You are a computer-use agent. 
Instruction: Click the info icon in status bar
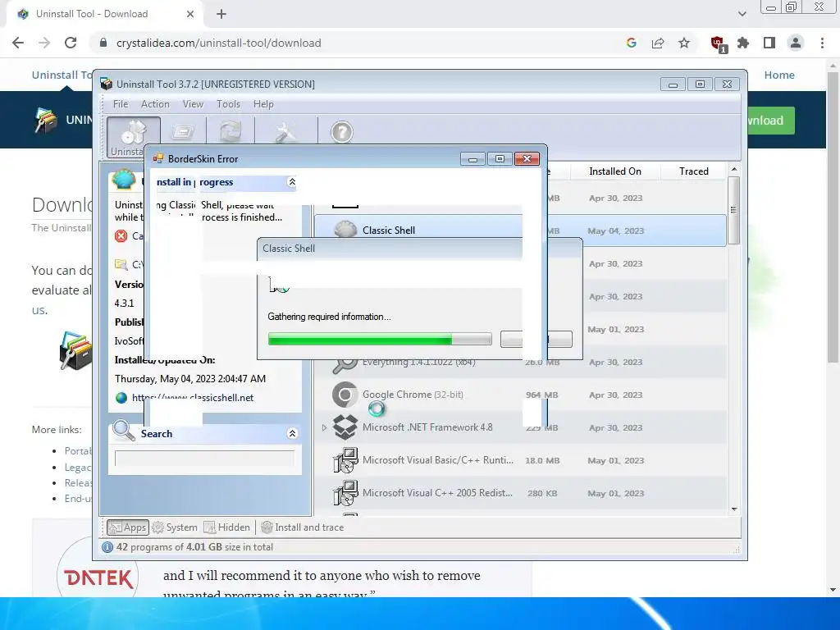[x=107, y=547]
